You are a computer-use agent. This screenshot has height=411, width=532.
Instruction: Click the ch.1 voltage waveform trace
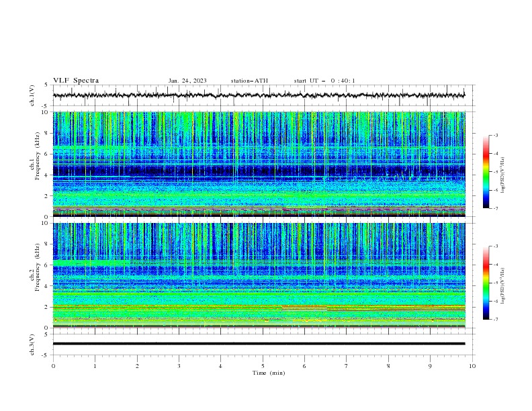point(259,95)
